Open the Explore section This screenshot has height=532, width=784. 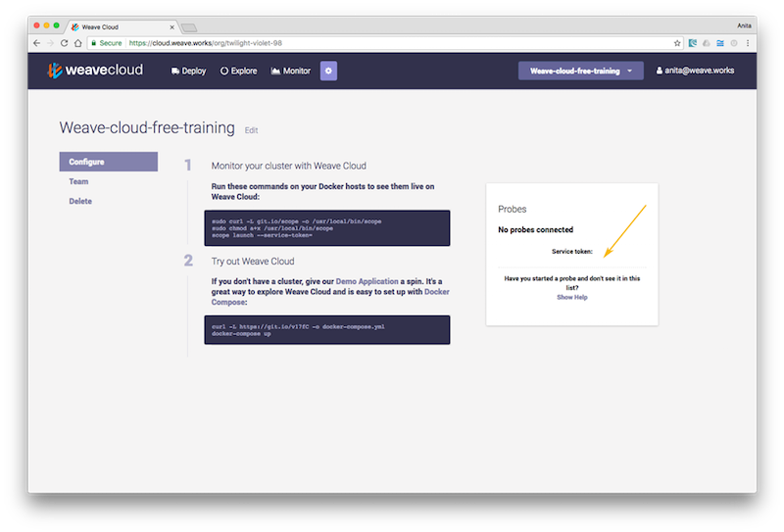pyautogui.click(x=238, y=71)
